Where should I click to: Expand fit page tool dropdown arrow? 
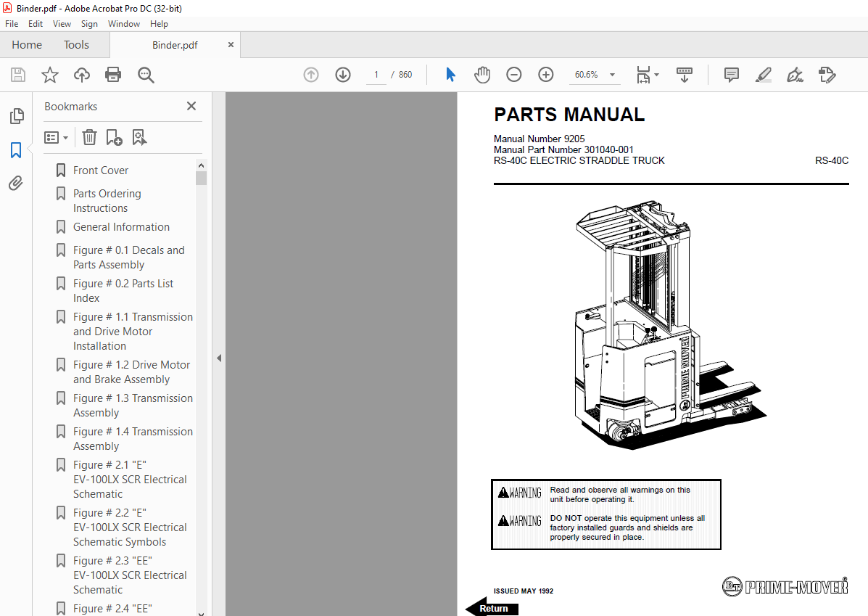(656, 74)
